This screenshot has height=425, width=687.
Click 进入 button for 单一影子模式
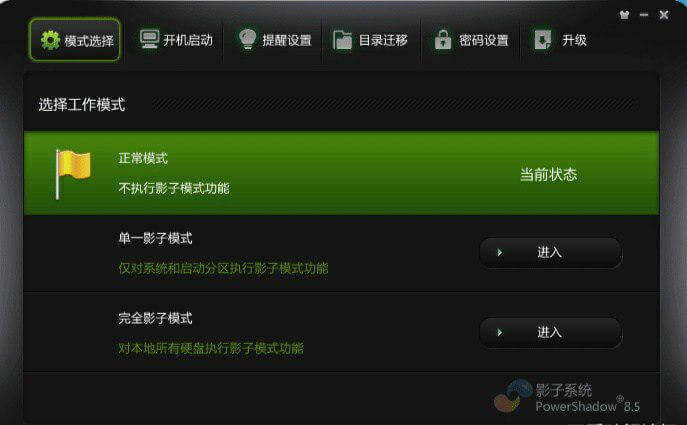click(551, 252)
